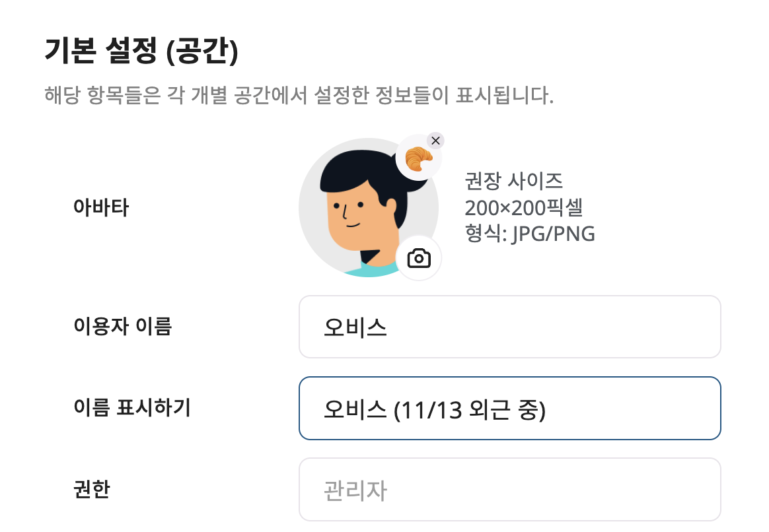Select the display name showing 오비스 (11/13 외근 중)
769x532 pixels.
[509, 407]
